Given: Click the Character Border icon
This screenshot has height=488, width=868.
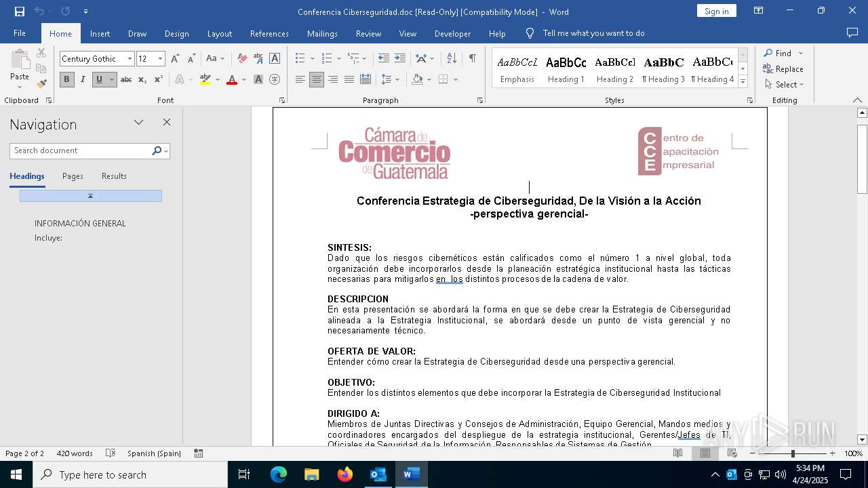Looking at the screenshot, I should [275, 59].
